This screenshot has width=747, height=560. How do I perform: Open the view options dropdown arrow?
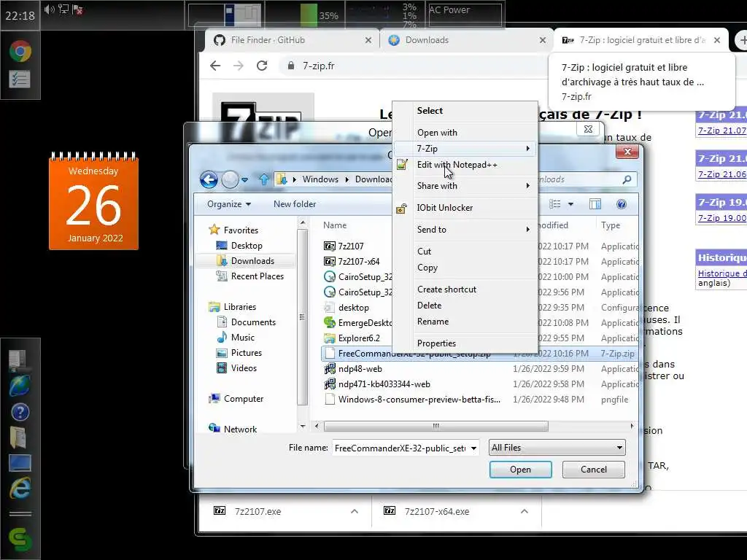coord(570,204)
